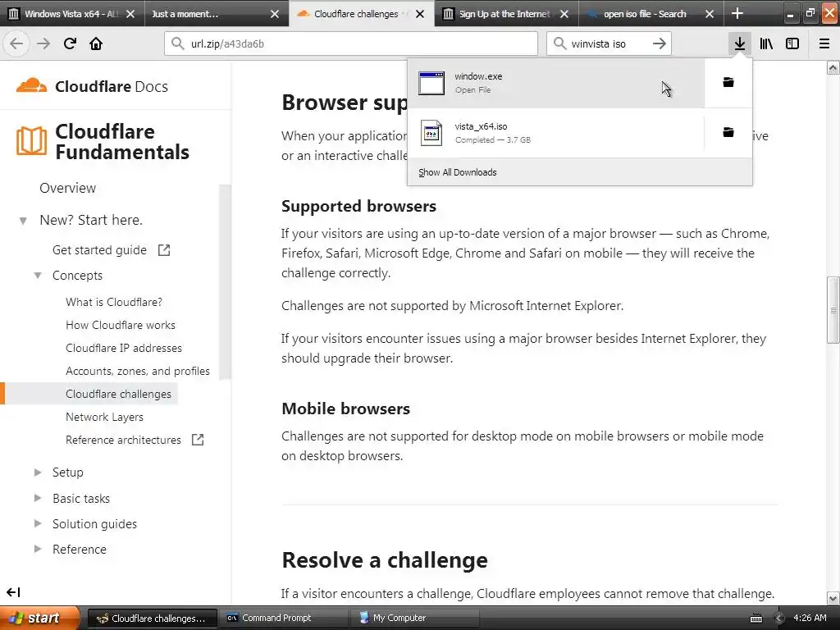This screenshot has width=840, height=630.
Task: Open the Windows start button
Action: [x=39, y=618]
